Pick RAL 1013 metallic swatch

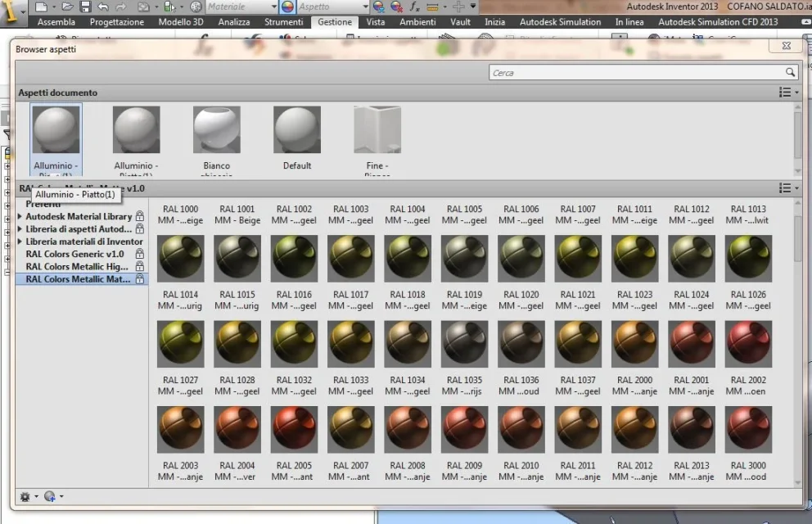pyautogui.click(x=748, y=259)
